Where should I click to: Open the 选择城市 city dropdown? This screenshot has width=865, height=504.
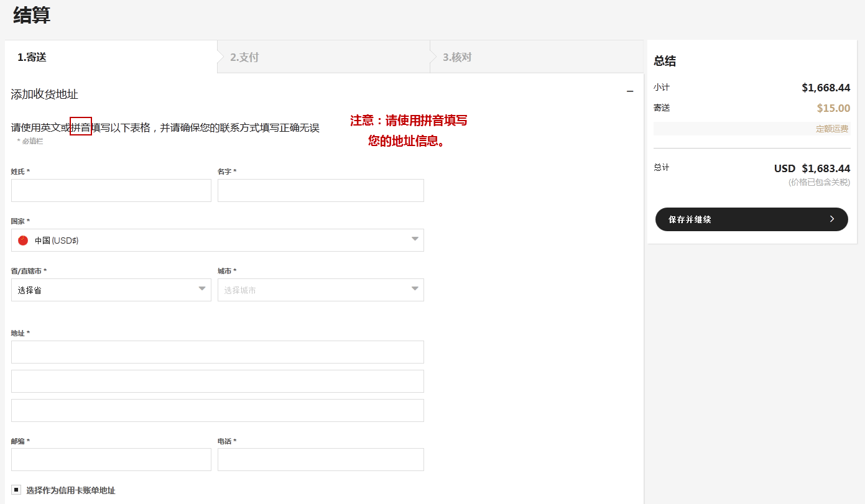click(x=321, y=290)
